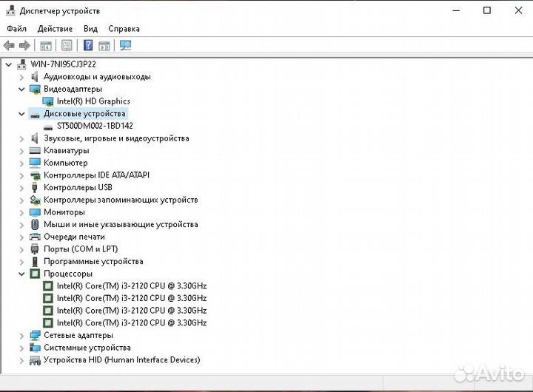Click the Back arrow toolbar icon

9,45
